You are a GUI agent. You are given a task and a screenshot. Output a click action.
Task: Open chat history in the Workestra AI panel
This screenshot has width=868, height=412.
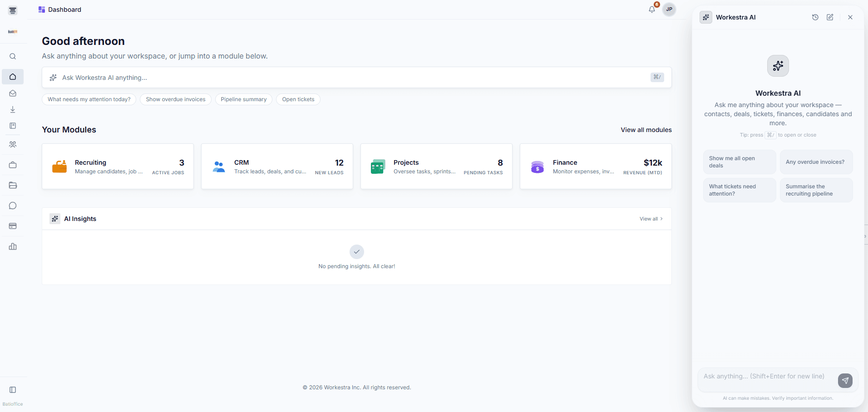tap(815, 17)
